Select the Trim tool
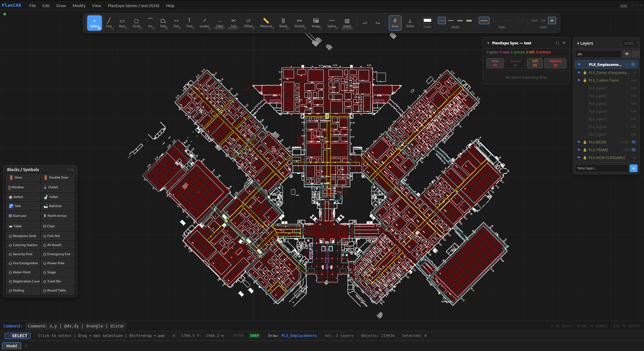The height and width of the screenshot is (351, 644). [233, 23]
